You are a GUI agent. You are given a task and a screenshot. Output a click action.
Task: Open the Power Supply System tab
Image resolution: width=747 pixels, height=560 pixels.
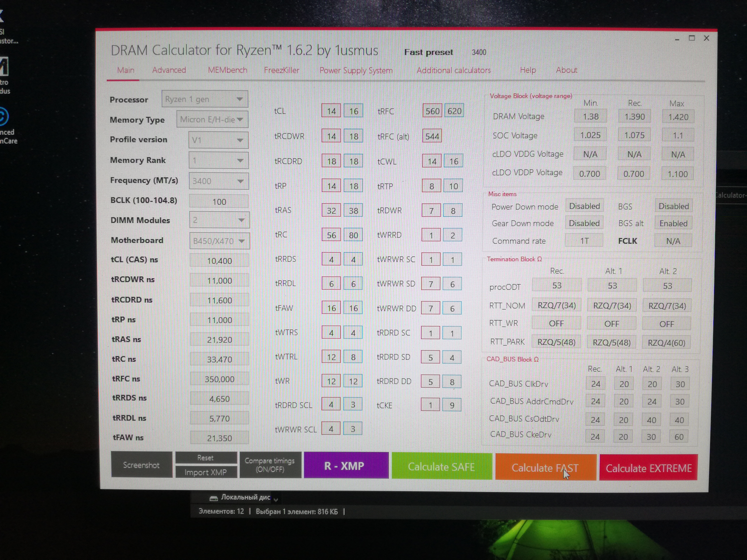[356, 70]
